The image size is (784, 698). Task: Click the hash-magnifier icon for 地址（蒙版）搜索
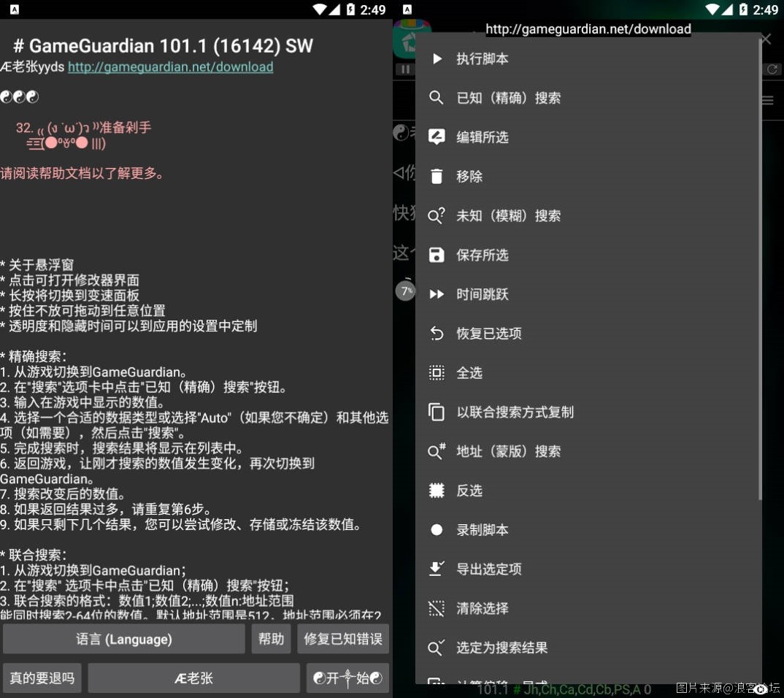[x=437, y=451]
